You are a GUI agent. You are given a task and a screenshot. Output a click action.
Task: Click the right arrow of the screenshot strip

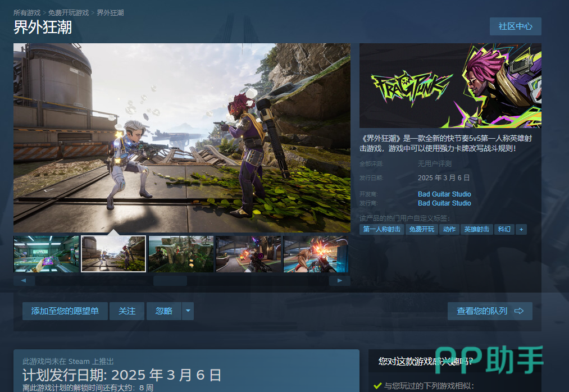(x=340, y=281)
